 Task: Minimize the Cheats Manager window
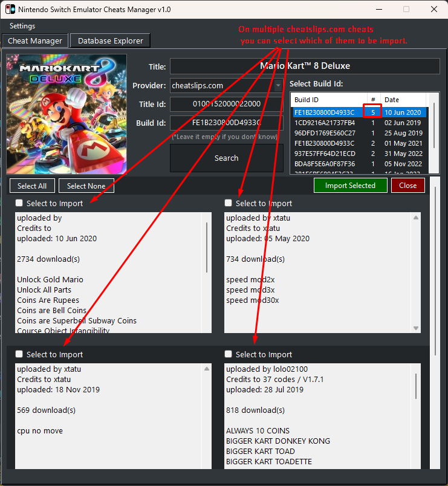379,9
